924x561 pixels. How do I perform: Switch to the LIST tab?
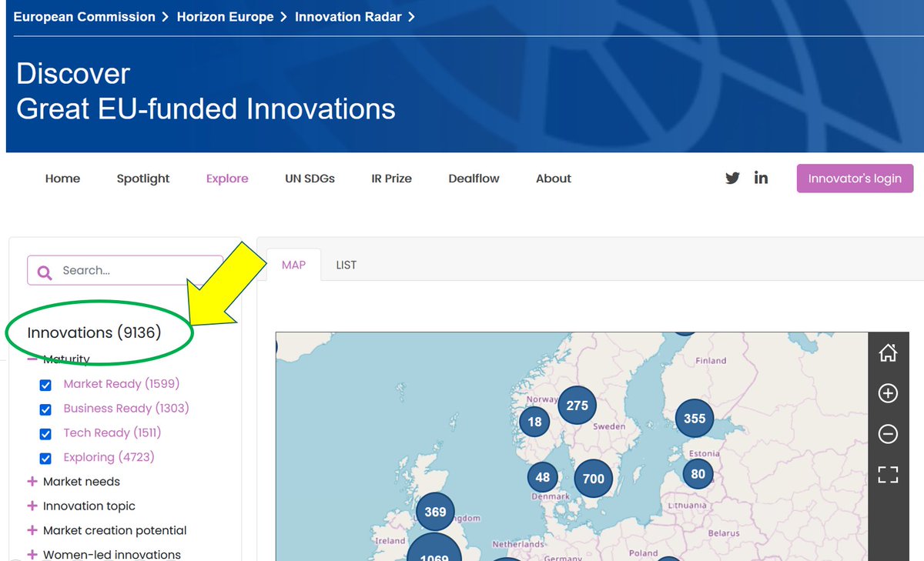[x=346, y=264]
